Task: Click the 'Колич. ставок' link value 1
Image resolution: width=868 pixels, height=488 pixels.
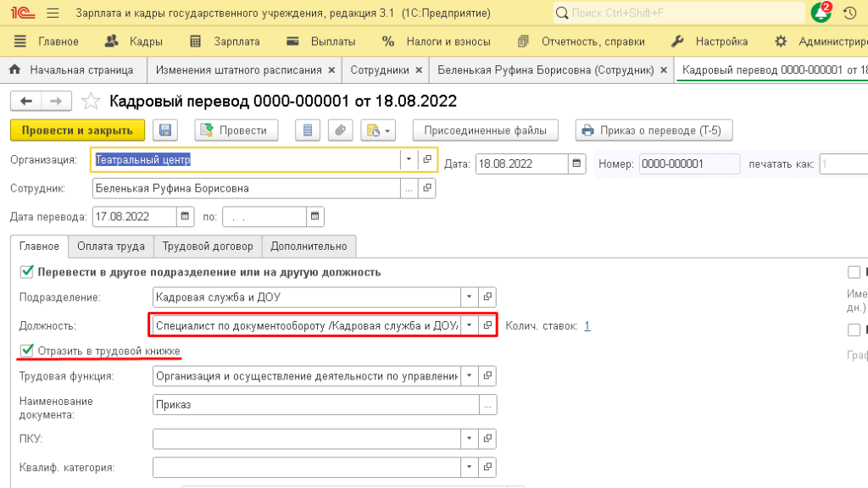Action: [587, 325]
